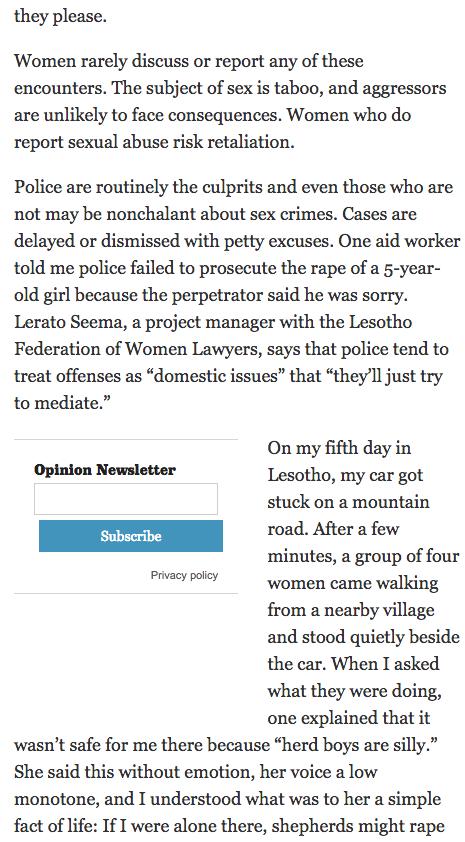Click the blue Subscribe button
The image size is (465, 842).
point(131,536)
